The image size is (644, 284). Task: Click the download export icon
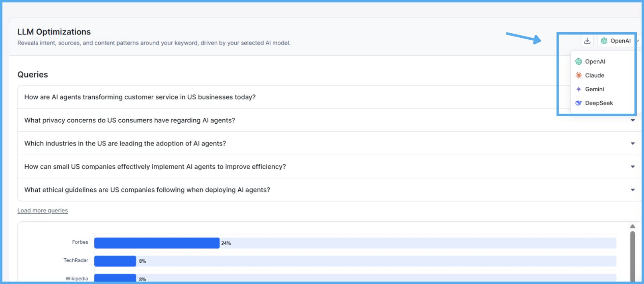[x=587, y=41]
